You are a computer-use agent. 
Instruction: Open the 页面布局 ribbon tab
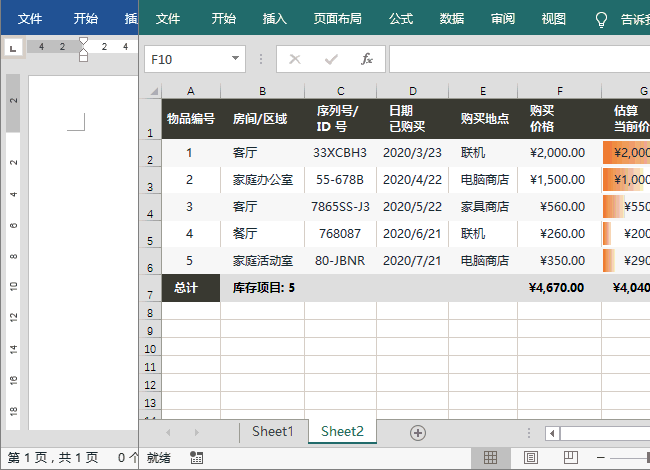pos(338,19)
